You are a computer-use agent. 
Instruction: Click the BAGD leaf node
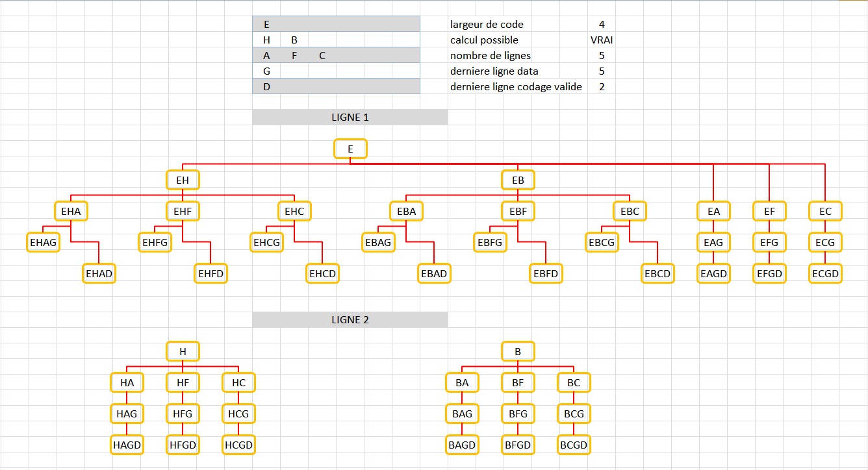462,445
